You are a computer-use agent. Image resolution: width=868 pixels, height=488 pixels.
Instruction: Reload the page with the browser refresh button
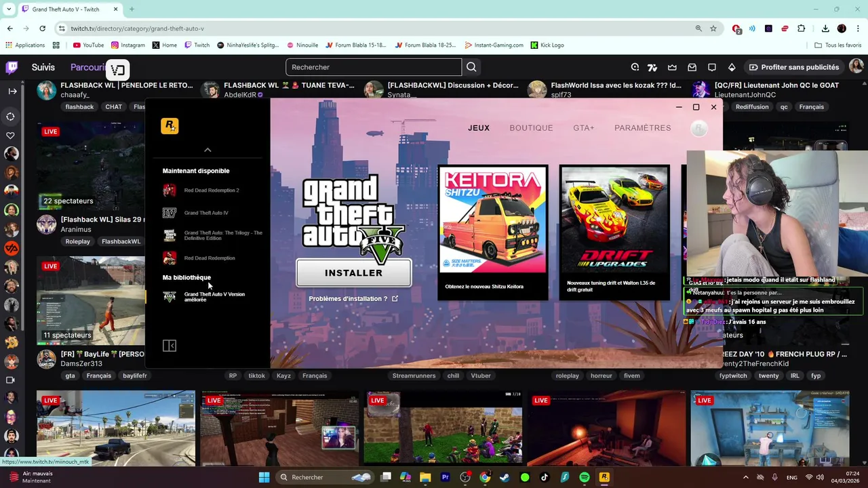pyautogui.click(x=42, y=28)
